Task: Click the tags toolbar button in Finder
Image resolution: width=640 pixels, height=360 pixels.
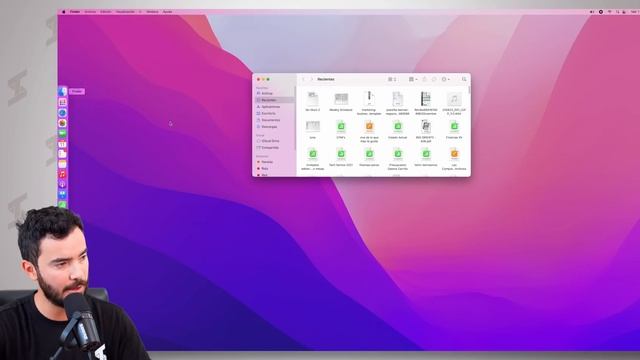Action: tap(434, 79)
